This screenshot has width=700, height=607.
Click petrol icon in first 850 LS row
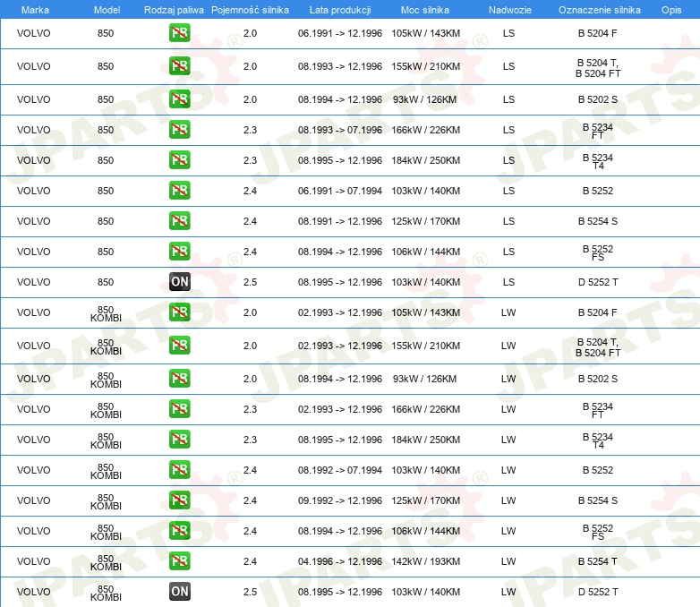[x=179, y=33]
